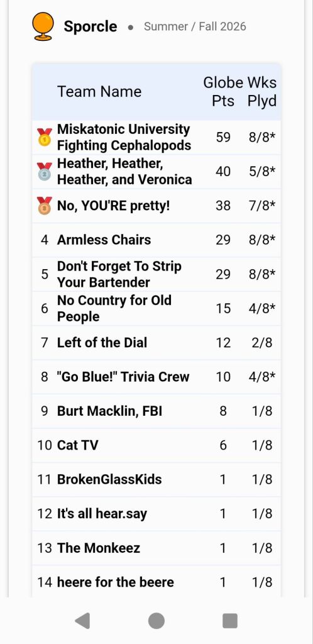Open the No, YOU'RE pretty! team
The width and height of the screenshot is (313, 644).
pos(113,206)
